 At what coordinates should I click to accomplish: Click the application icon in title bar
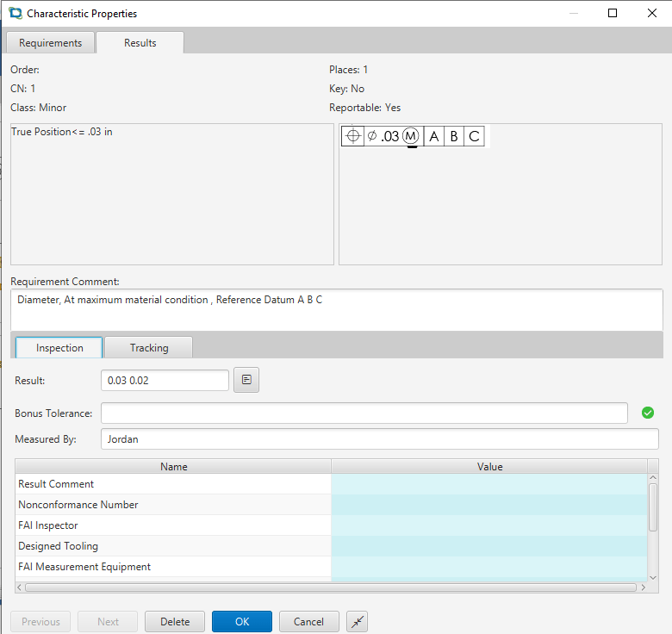[15, 14]
